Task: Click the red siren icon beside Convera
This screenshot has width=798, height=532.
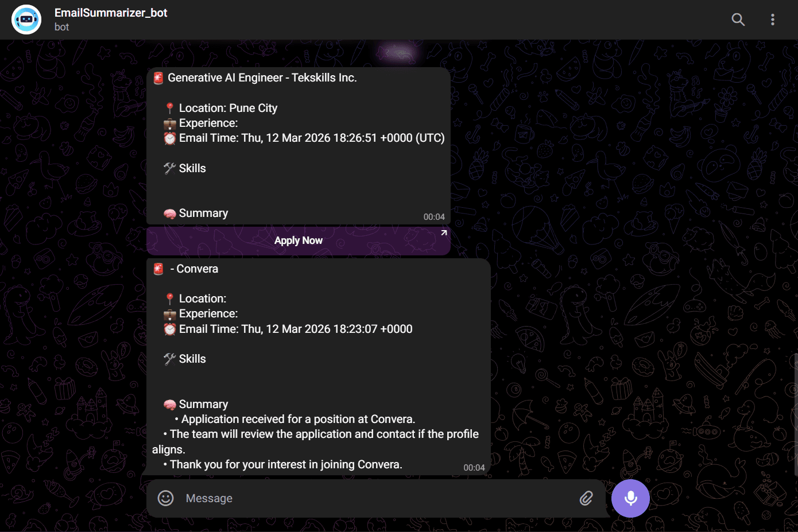Action: 158,269
